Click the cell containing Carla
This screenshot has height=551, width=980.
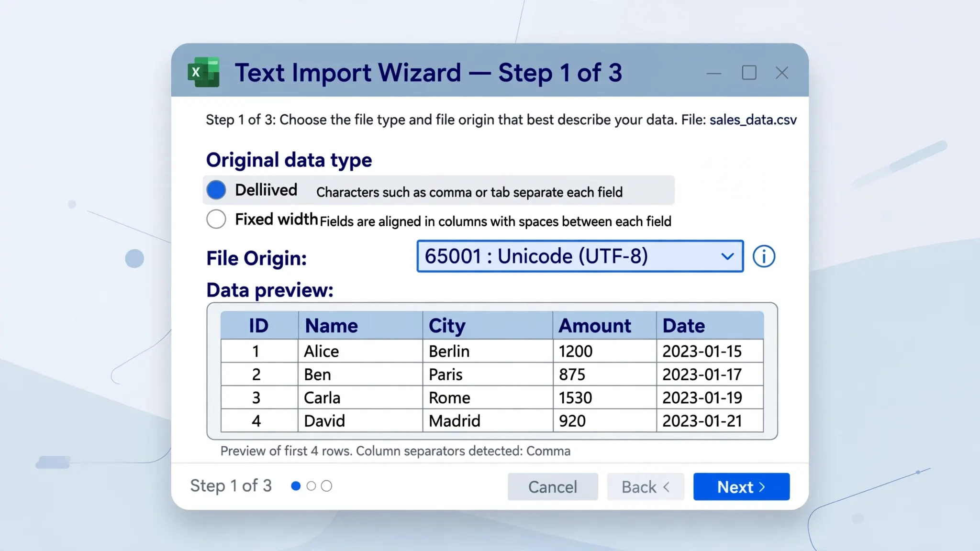tap(360, 397)
